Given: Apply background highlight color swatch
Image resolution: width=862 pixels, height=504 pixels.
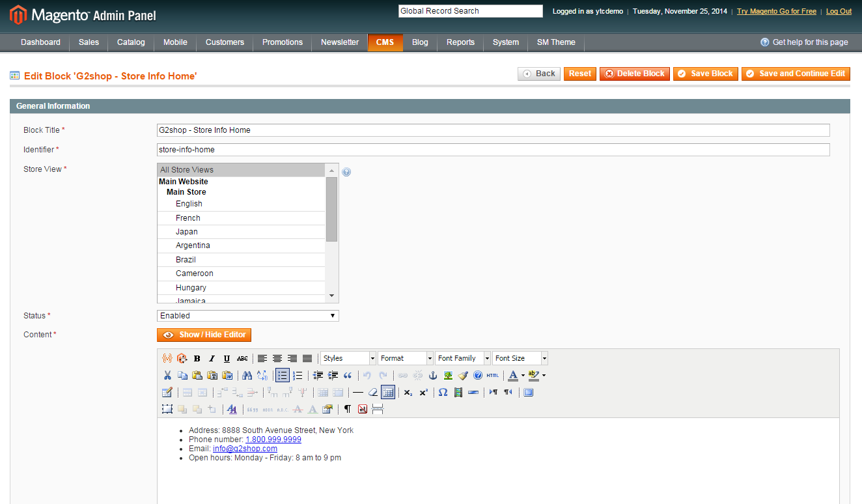Looking at the screenshot, I should click(534, 375).
